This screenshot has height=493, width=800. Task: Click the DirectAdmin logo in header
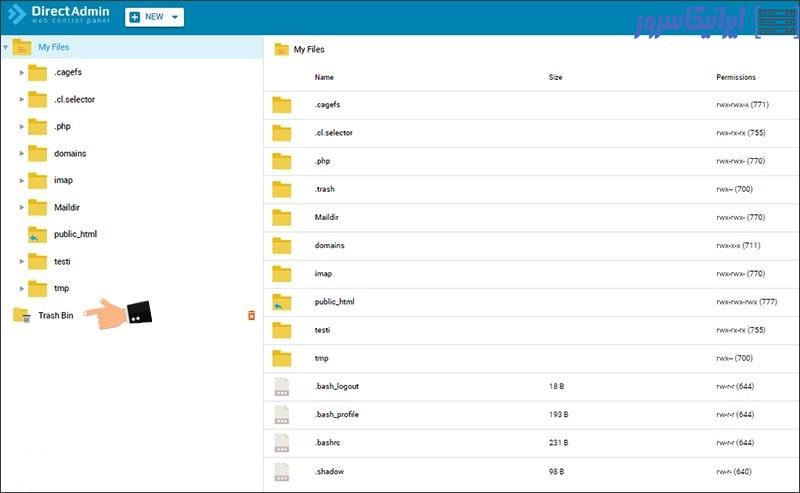pos(60,17)
